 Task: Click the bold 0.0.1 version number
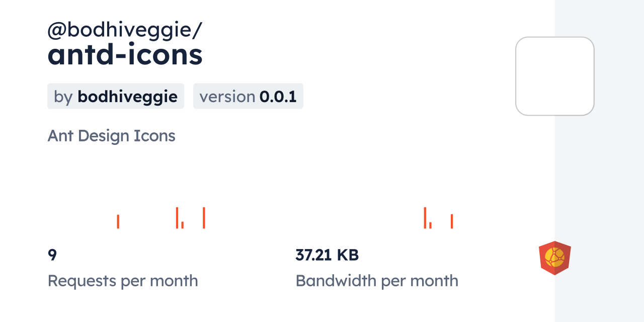tap(278, 96)
